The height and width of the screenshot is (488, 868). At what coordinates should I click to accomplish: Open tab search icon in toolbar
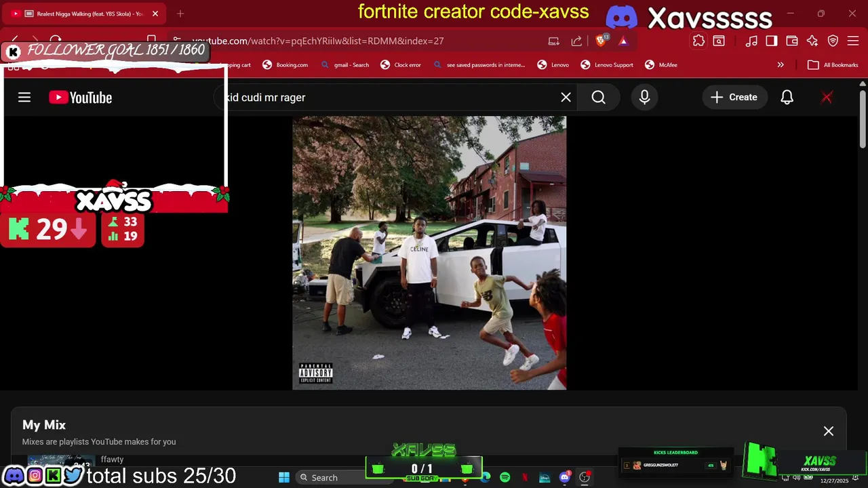point(719,41)
